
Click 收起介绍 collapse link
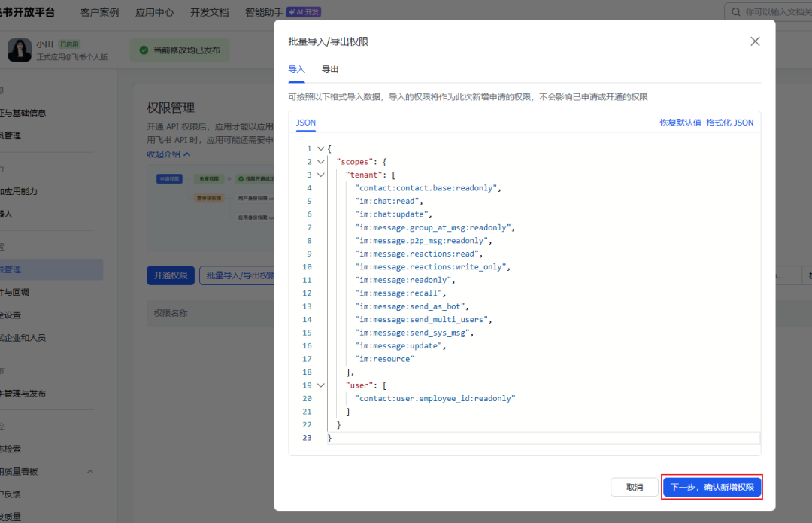coord(168,154)
